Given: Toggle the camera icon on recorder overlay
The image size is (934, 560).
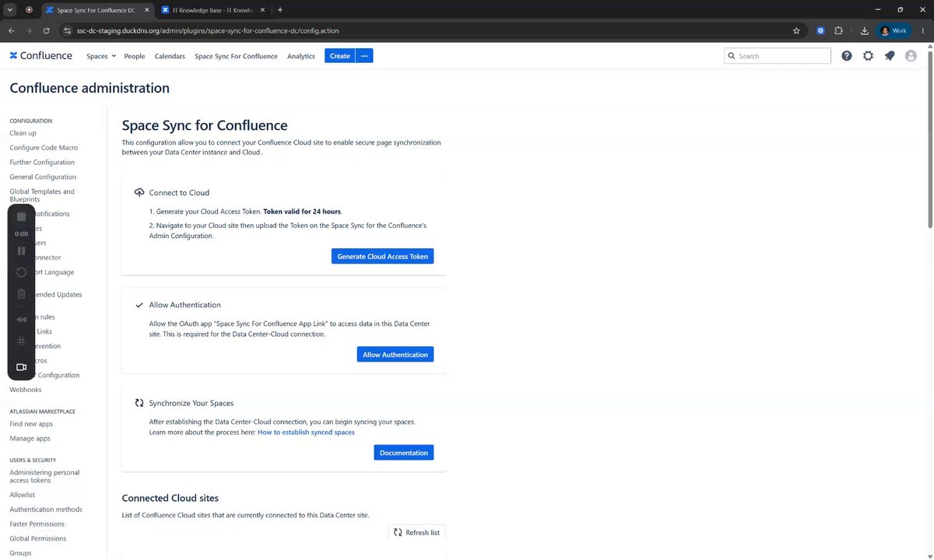Looking at the screenshot, I should [x=22, y=367].
